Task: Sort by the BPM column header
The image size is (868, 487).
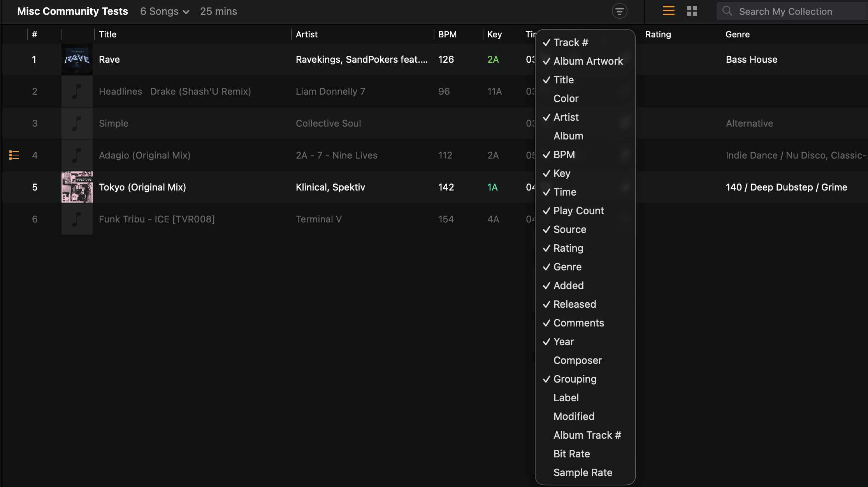Action: pyautogui.click(x=447, y=34)
